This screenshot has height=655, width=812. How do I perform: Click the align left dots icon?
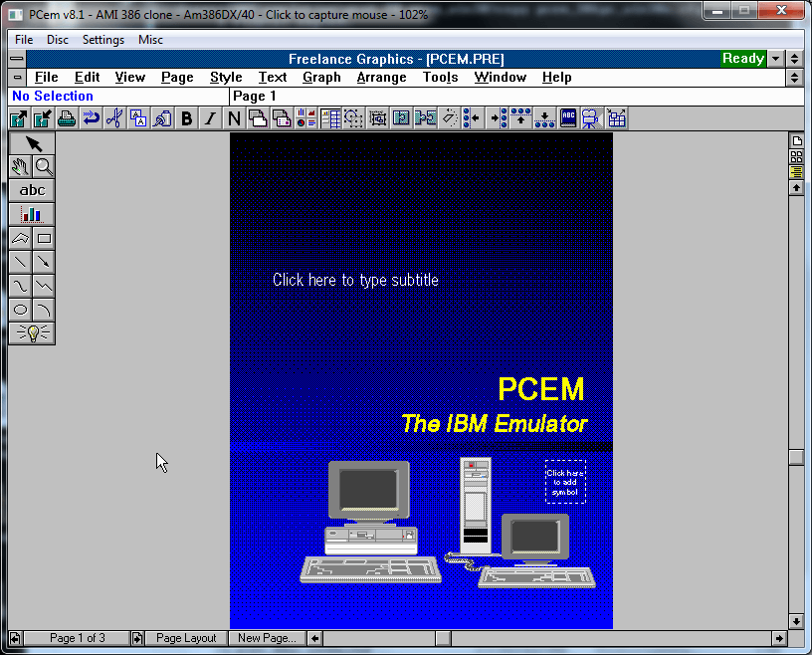[473, 118]
